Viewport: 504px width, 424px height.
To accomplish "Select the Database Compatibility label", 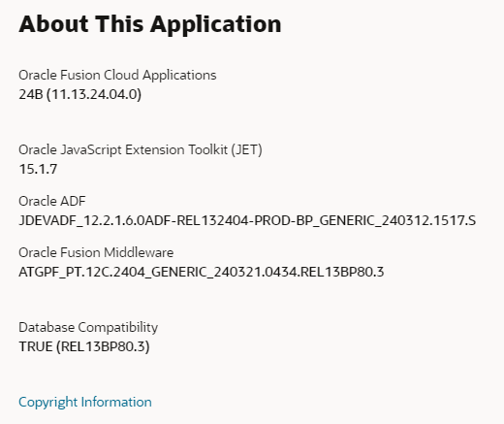I will pyautogui.click(x=88, y=328).
